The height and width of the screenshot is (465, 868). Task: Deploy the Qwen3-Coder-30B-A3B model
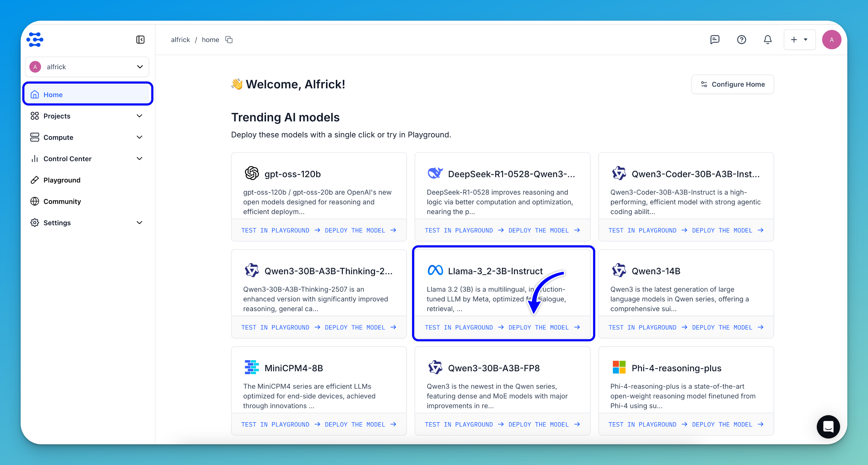coord(728,230)
